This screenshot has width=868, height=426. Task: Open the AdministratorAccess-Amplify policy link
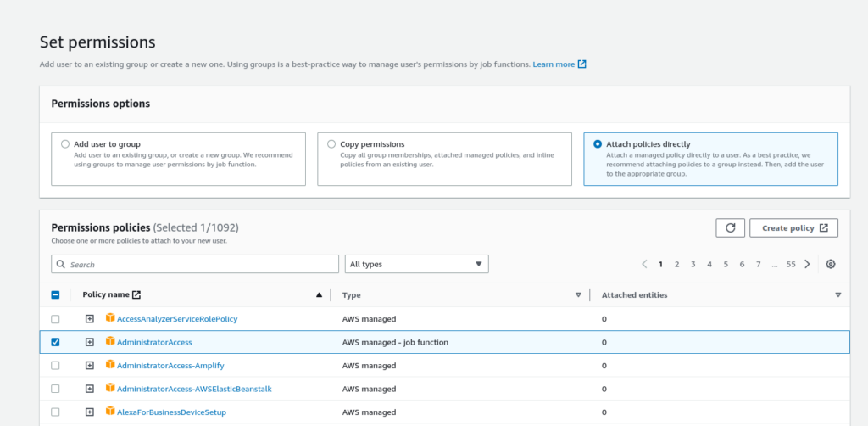(x=170, y=366)
